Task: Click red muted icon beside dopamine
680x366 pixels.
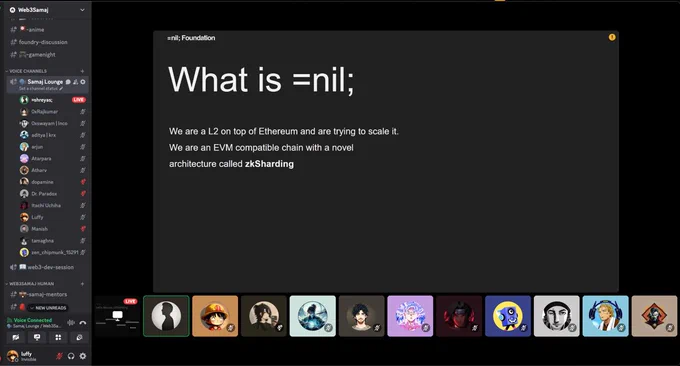Action: tap(82, 182)
